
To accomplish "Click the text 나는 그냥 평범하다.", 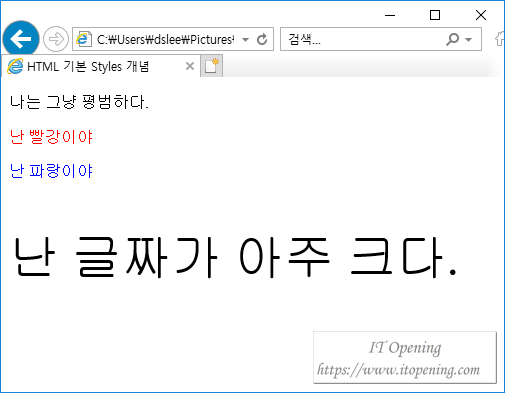I will pyautogui.click(x=79, y=102).
